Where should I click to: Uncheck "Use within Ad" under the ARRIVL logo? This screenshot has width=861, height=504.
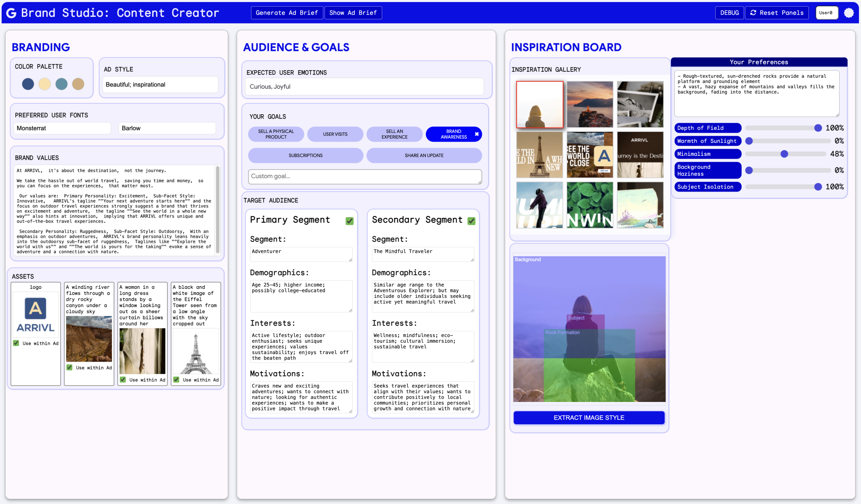[x=16, y=343]
